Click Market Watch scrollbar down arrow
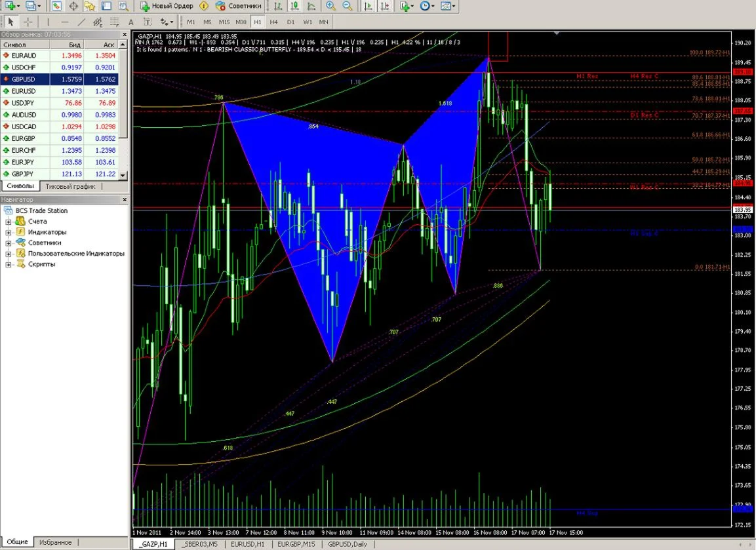Screen dimensions: 756x550 123,176
